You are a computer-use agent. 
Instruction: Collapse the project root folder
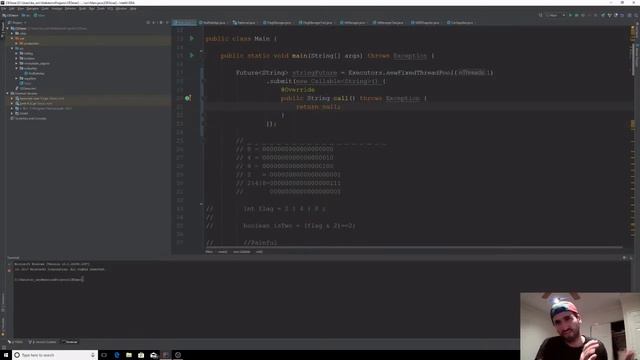(7, 29)
